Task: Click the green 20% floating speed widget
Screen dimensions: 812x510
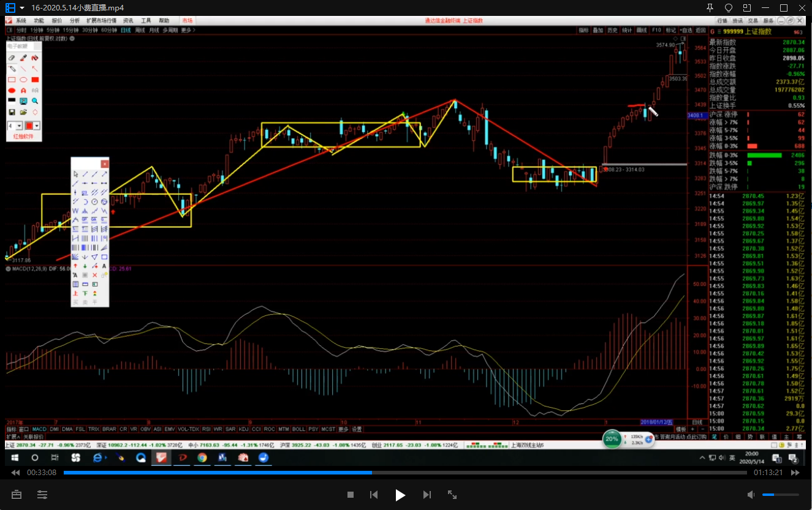Action: point(612,439)
